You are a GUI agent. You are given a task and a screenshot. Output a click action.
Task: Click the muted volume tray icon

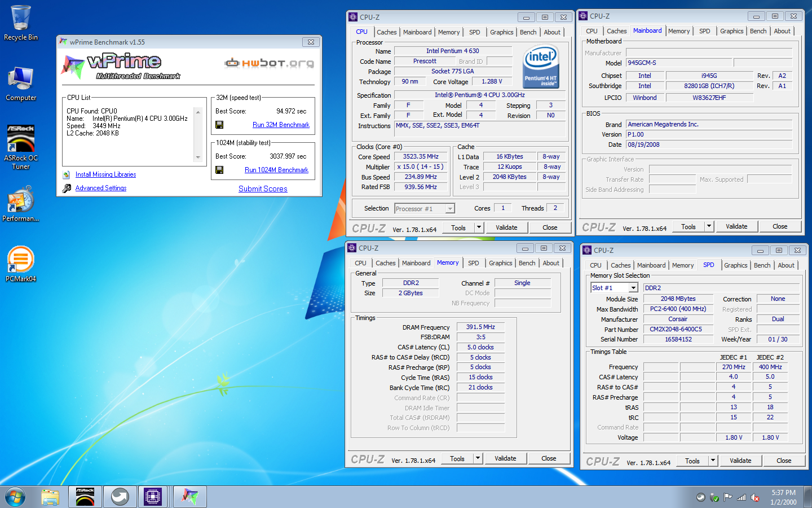tap(755, 498)
